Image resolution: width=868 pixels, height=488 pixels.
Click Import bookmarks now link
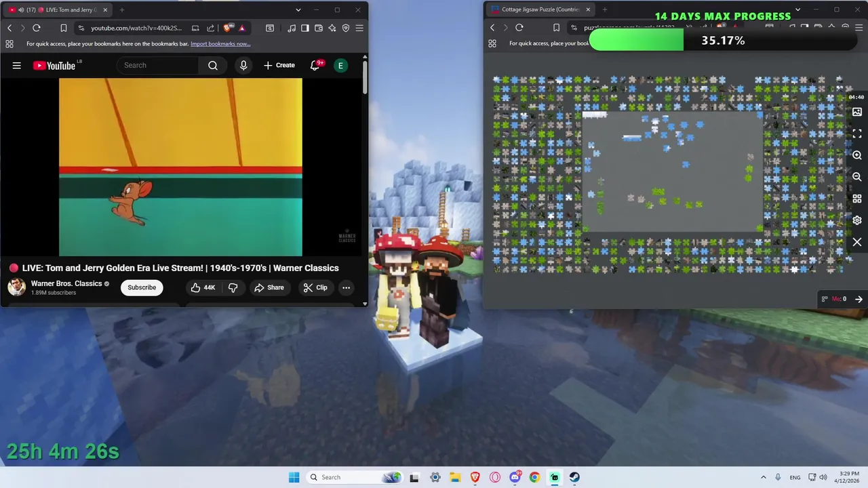pyautogui.click(x=220, y=44)
